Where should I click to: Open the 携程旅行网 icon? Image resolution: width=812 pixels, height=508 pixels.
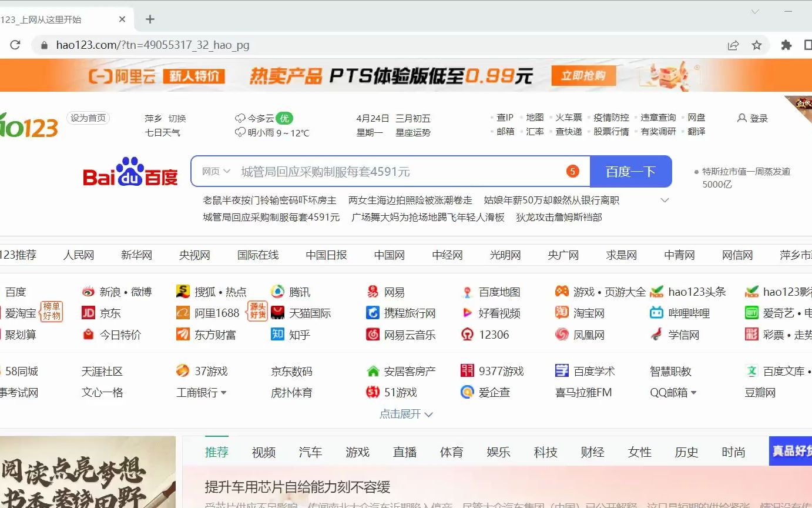click(373, 313)
